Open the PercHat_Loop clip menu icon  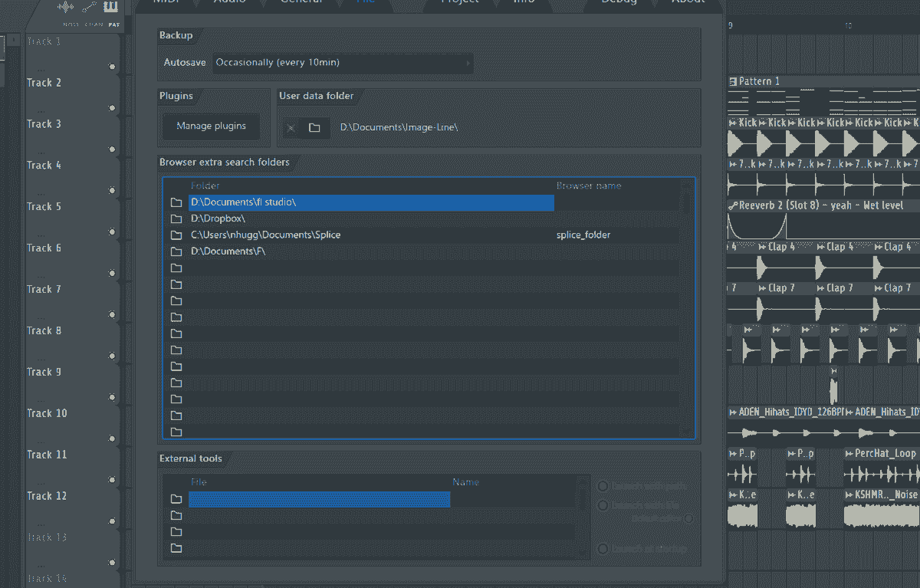point(849,454)
